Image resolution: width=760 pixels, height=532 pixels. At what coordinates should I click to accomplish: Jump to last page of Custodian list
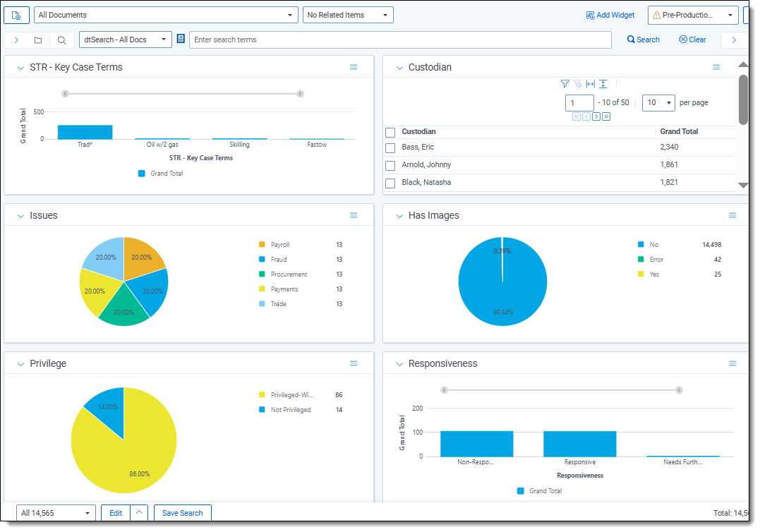[x=606, y=116]
